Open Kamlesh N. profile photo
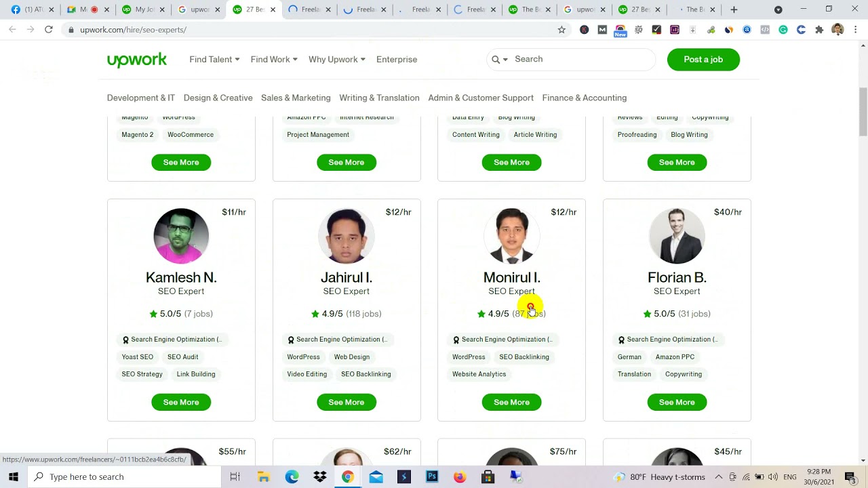 [x=181, y=236]
